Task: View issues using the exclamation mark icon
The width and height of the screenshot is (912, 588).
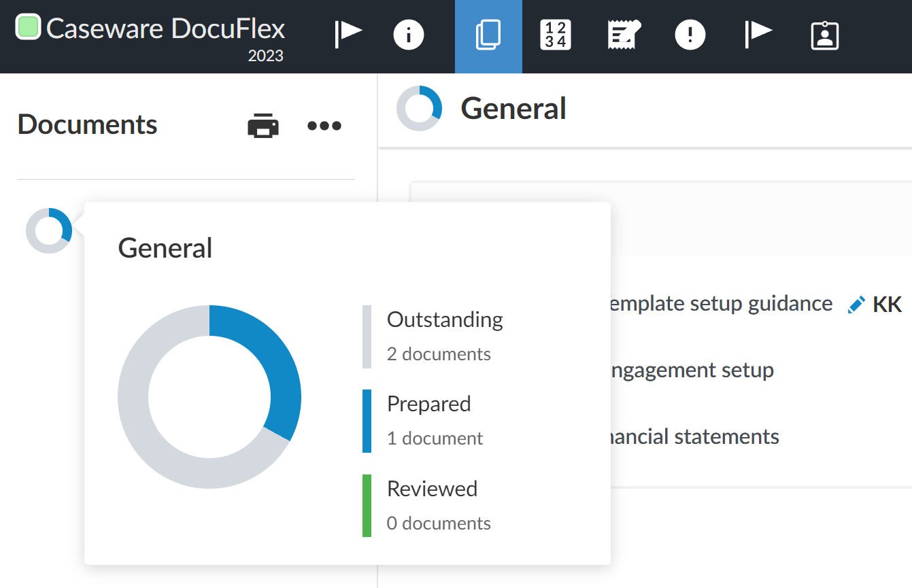Action: pos(690,34)
